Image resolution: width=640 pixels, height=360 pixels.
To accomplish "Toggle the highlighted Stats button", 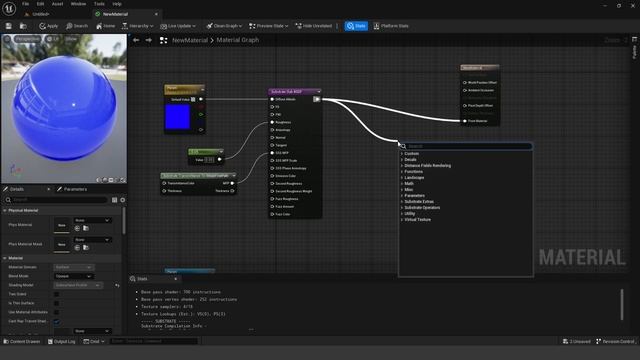I will coord(356,26).
